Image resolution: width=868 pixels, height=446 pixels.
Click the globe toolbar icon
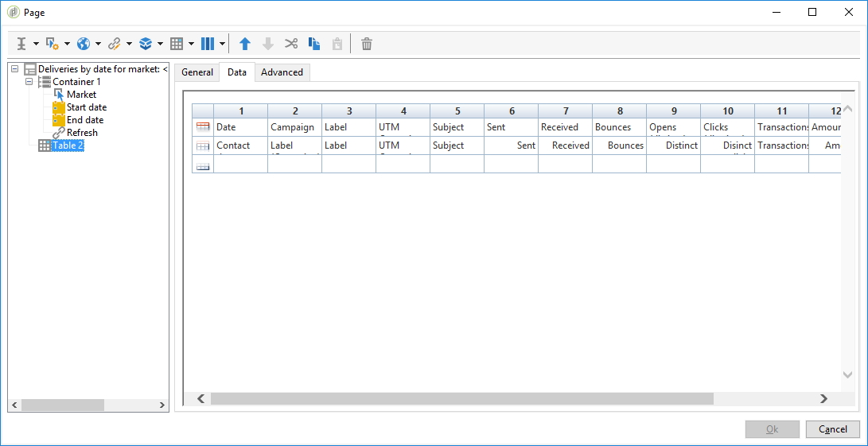(84, 44)
